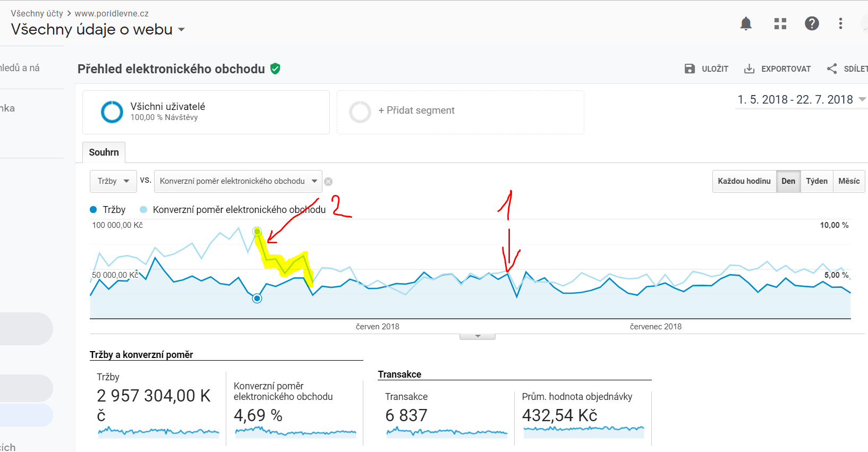
Task: Click the ULOŽIT save icon
Action: 690,69
